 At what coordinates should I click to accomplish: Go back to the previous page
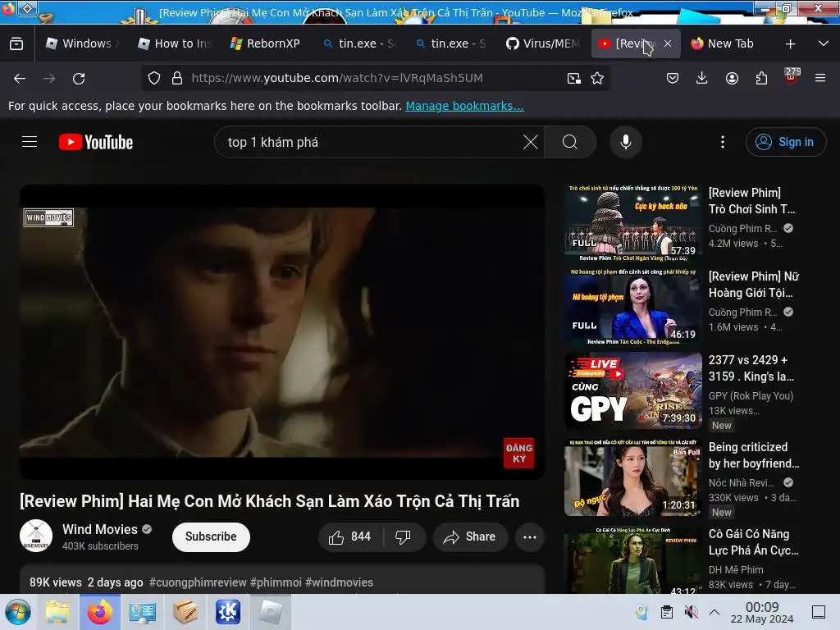click(20, 78)
